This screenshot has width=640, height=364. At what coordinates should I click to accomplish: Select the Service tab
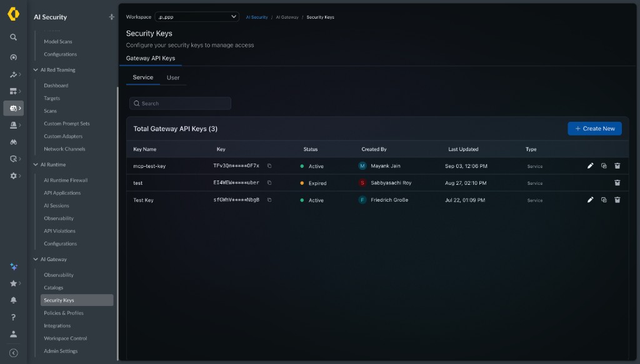point(143,77)
